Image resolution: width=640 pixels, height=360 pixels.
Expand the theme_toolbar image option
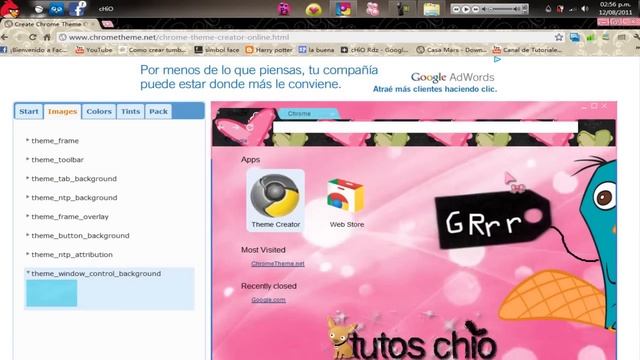coord(57,160)
